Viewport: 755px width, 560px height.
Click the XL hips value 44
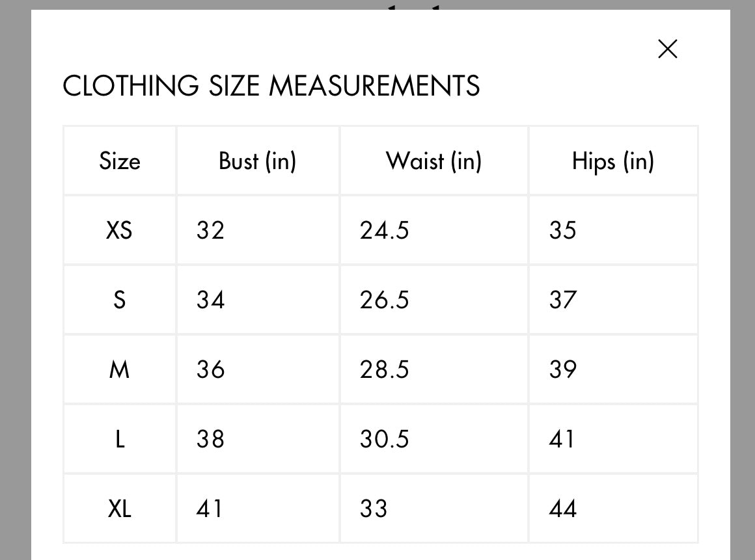click(562, 509)
